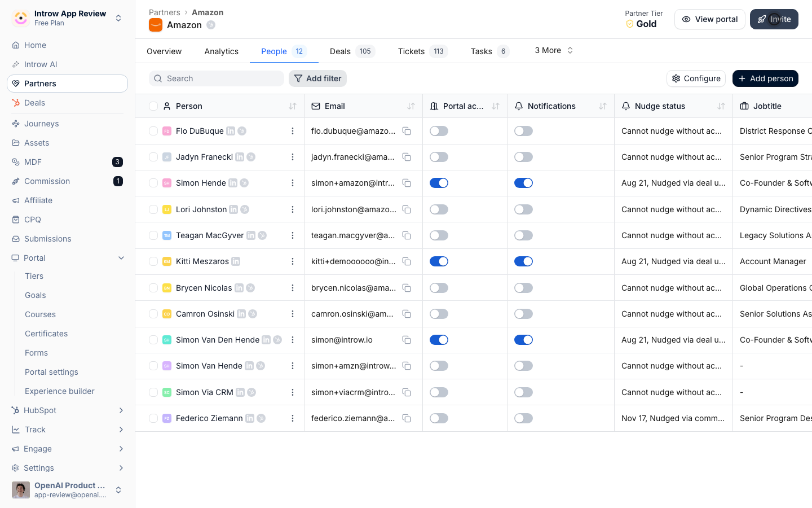Sort table by Email column
The height and width of the screenshot is (508, 812).
411,106
